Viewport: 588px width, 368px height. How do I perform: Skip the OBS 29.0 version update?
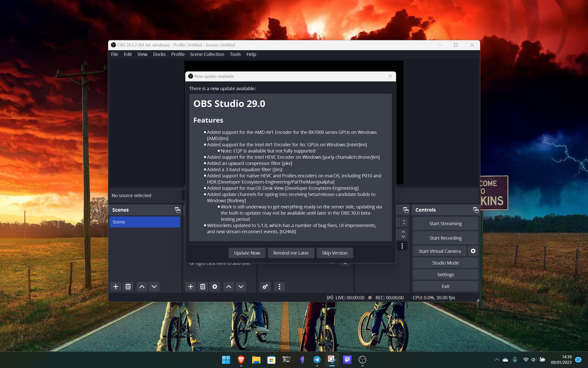click(x=334, y=252)
